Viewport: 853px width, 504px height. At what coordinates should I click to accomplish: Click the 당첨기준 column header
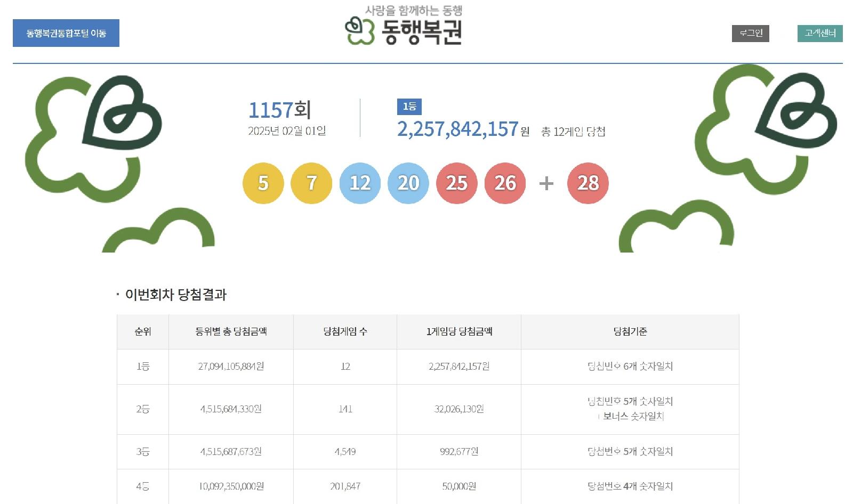pyautogui.click(x=630, y=331)
